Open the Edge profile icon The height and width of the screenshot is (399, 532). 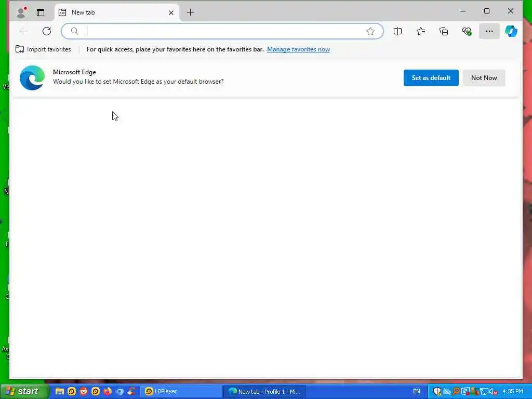21,12
